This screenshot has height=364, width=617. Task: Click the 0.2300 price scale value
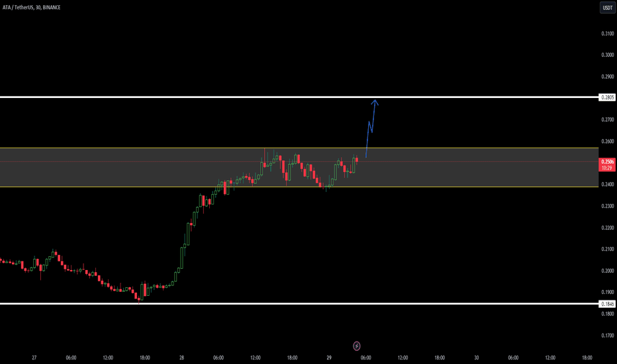pyautogui.click(x=607, y=206)
